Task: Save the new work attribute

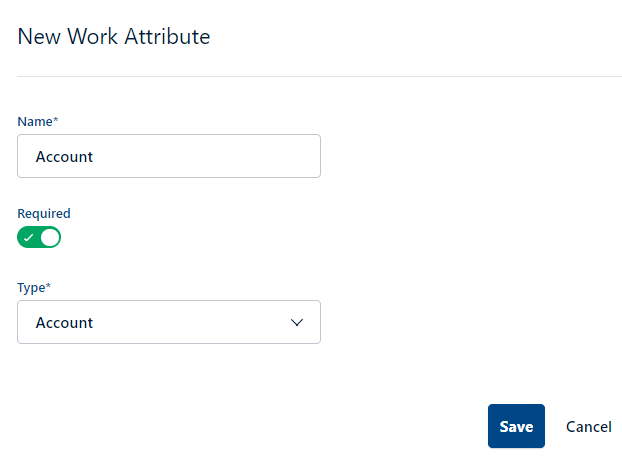Action: tap(516, 426)
